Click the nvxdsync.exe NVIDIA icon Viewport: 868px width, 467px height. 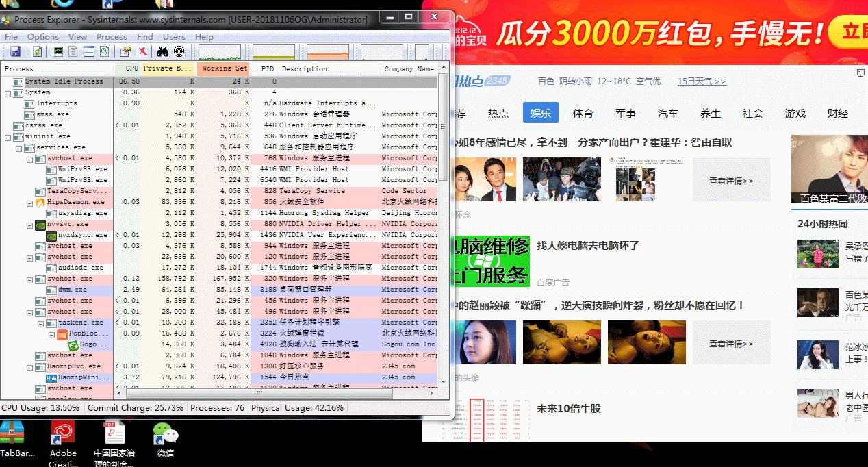coord(51,235)
